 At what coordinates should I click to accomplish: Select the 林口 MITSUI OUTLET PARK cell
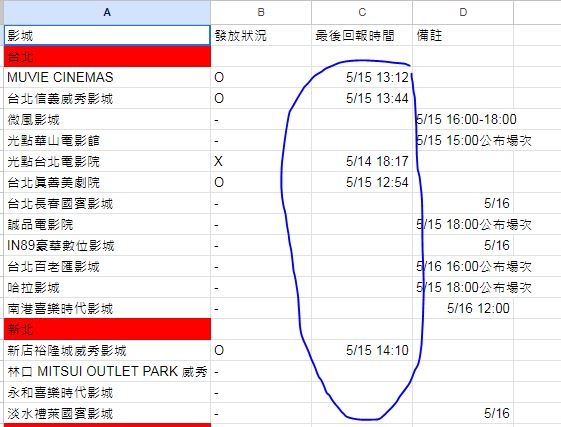(x=107, y=372)
